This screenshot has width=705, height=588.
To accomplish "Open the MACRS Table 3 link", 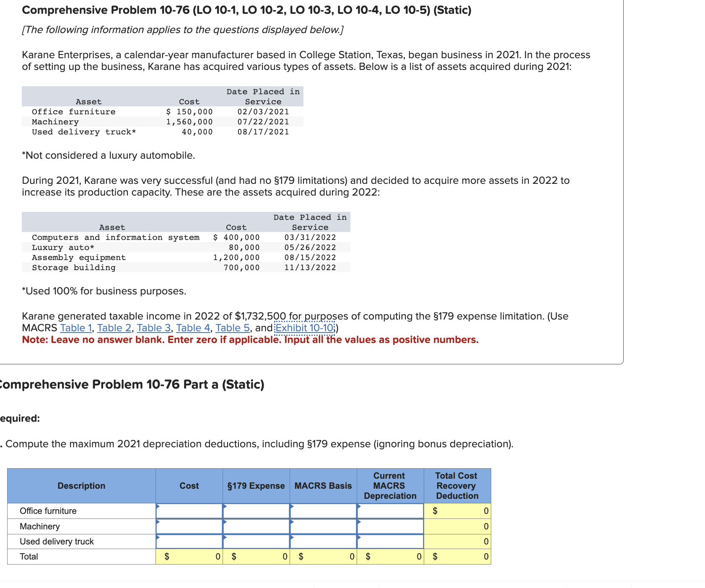I will point(153,328).
